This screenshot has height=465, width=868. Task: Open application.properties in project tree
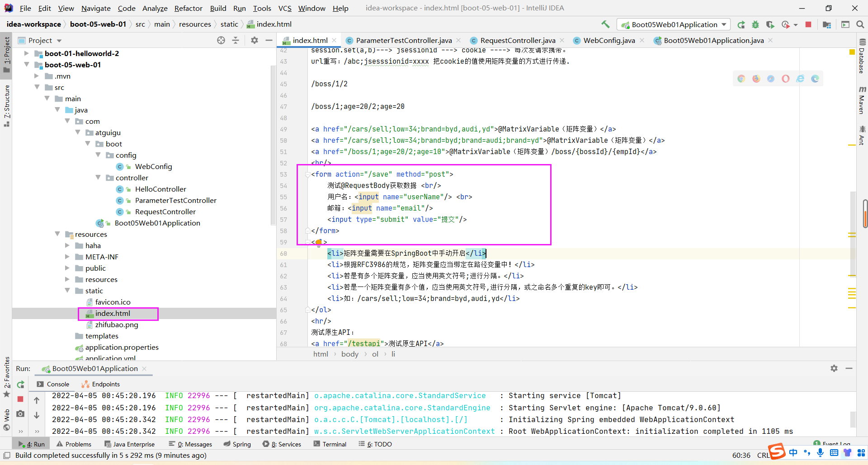[x=122, y=347]
